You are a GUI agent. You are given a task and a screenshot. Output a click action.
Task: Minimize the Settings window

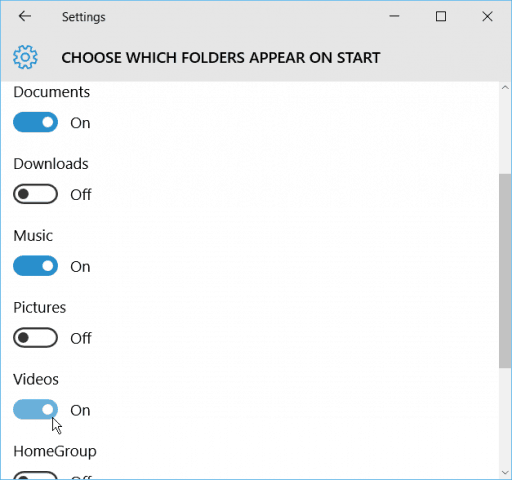(x=394, y=16)
